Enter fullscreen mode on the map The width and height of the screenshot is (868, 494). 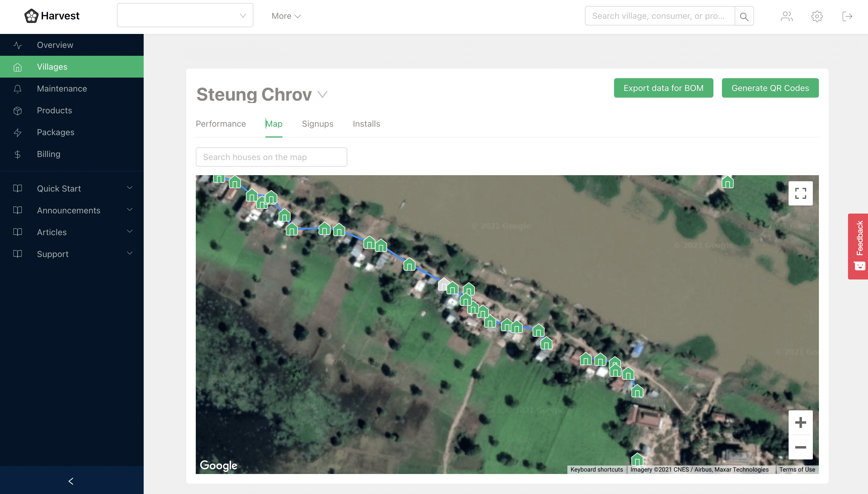click(x=800, y=193)
